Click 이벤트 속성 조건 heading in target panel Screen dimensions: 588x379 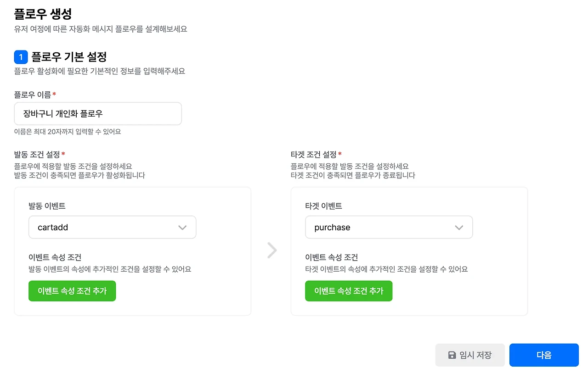tap(331, 257)
